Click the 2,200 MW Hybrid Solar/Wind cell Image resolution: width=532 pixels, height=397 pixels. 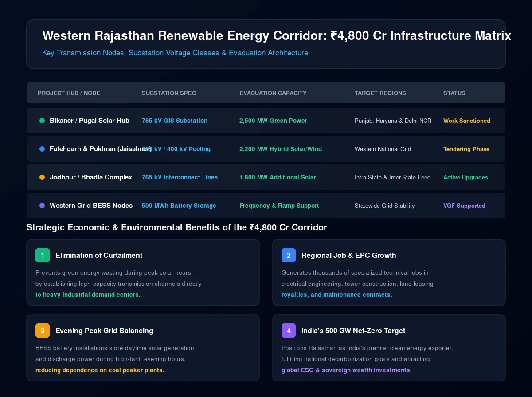pyautogui.click(x=281, y=149)
